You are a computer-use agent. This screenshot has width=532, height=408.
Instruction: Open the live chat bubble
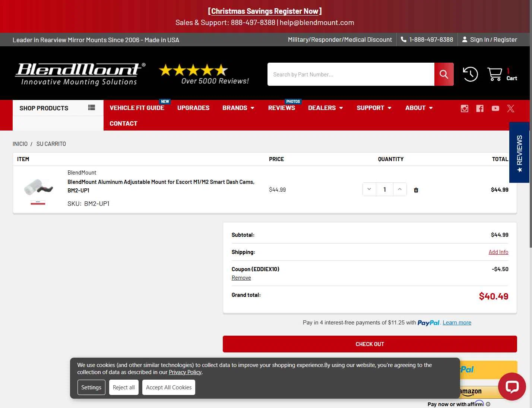[512, 386]
